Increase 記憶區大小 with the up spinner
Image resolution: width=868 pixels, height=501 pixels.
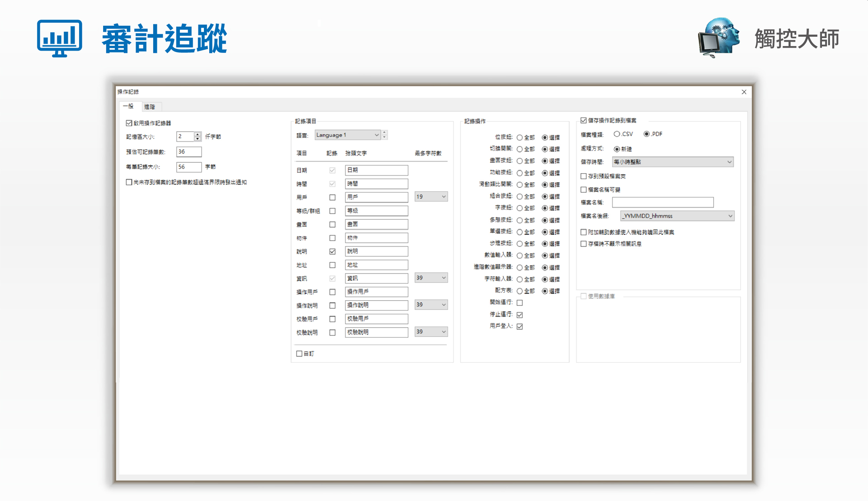click(198, 134)
